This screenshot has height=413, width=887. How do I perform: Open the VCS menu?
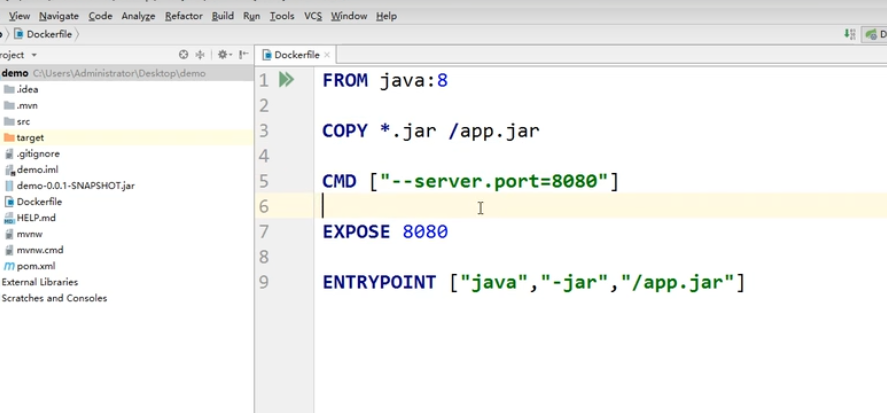[x=313, y=16]
